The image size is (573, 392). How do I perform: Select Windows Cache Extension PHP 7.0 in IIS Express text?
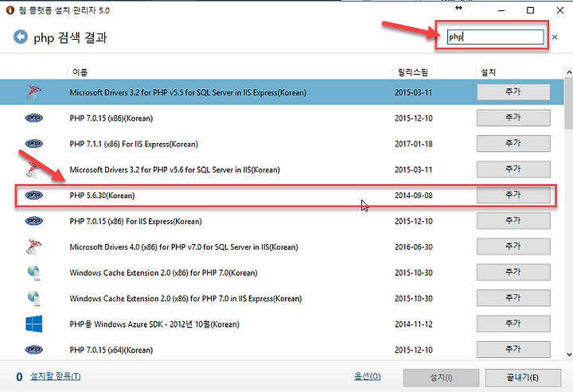click(185, 298)
